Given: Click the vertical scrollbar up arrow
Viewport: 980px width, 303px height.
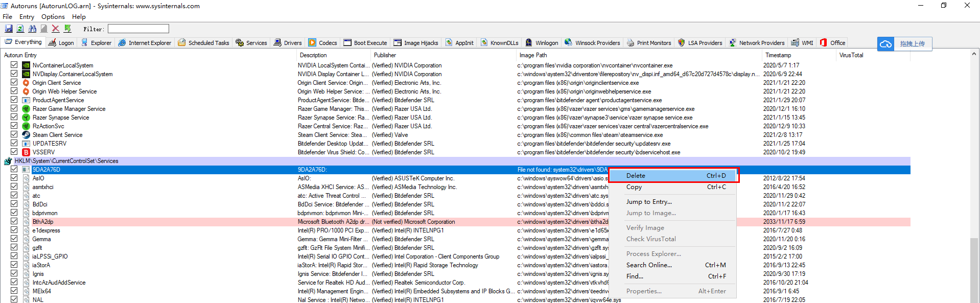Looking at the screenshot, I should [974, 54].
